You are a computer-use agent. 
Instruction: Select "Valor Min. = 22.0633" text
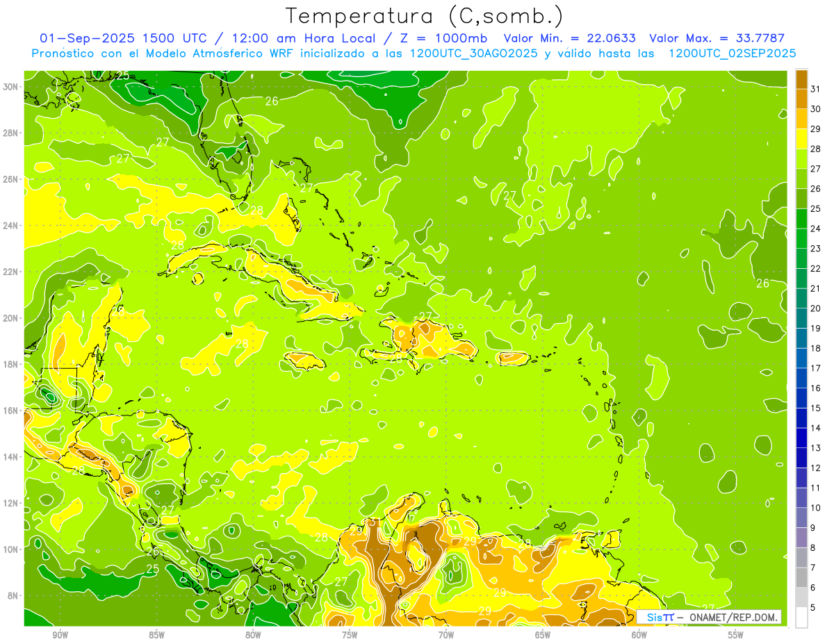pyautogui.click(x=570, y=38)
